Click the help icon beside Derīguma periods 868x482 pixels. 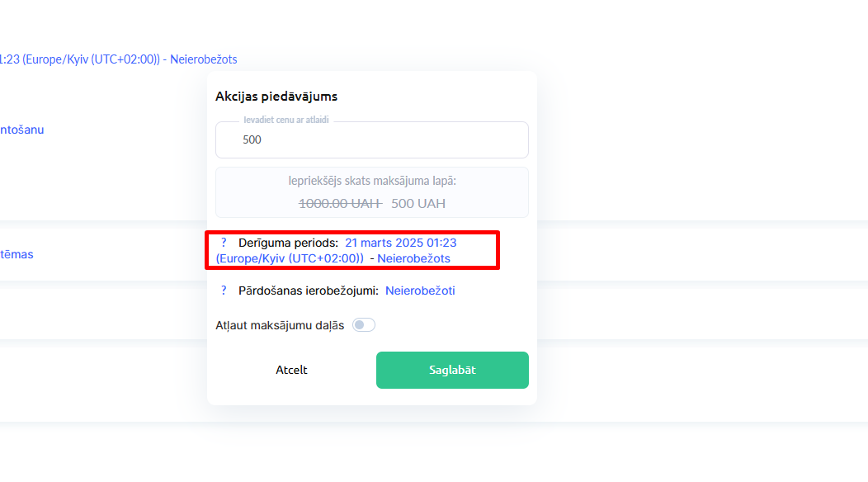tap(224, 243)
